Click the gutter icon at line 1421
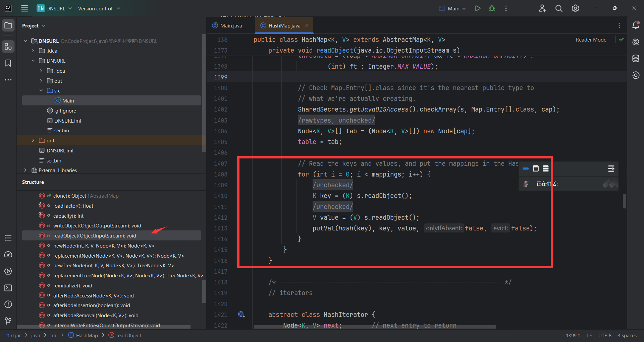Viewport: 644px width, 342px height. (x=241, y=315)
